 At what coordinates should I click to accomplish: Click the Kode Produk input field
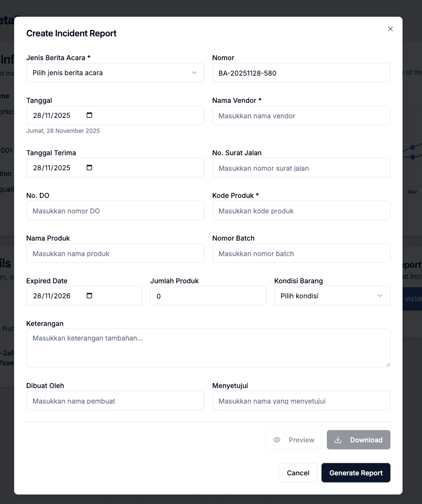(301, 211)
